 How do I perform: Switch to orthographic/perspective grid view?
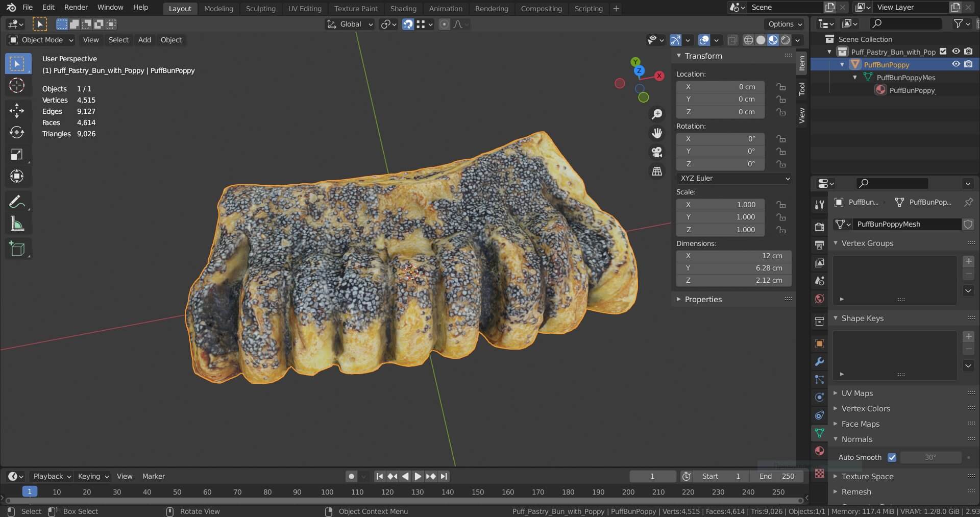[x=657, y=171]
